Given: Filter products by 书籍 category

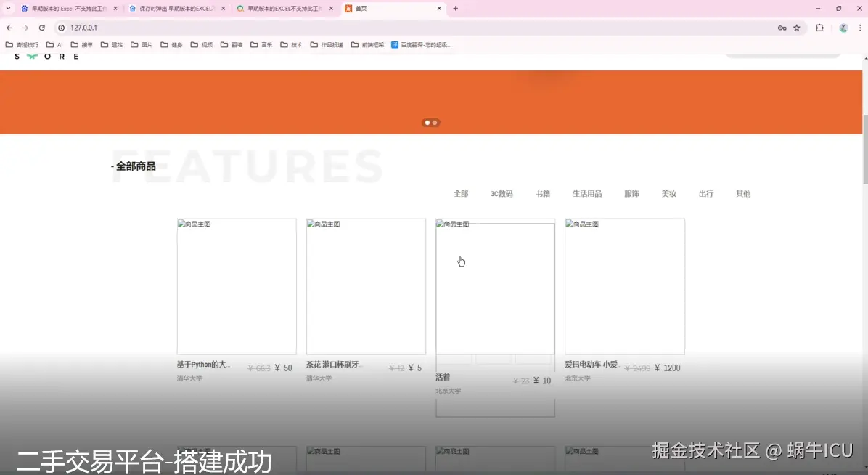Looking at the screenshot, I should pyautogui.click(x=543, y=193).
